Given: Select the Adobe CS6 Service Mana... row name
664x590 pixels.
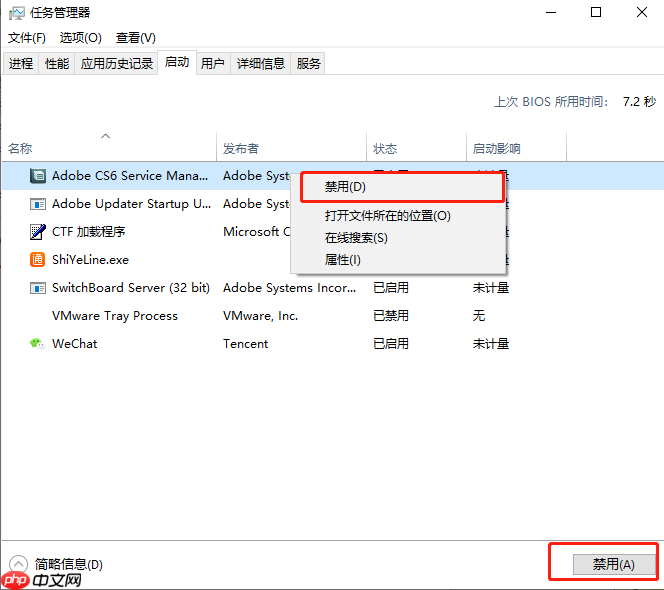Looking at the screenshot, I should coord(130,176).
